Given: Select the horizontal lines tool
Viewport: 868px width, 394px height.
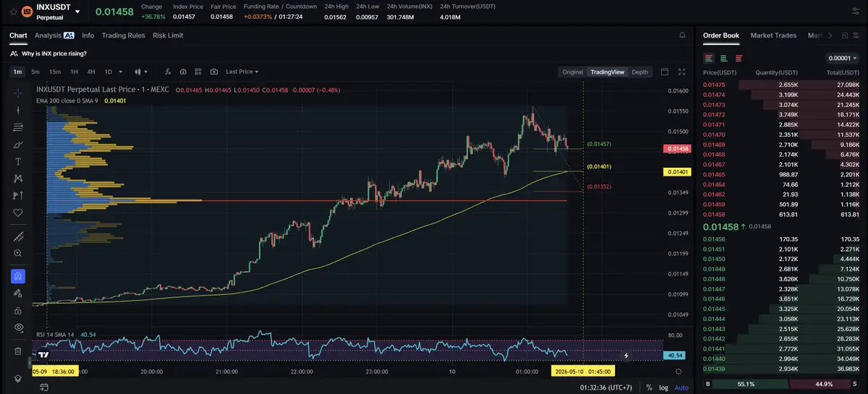Looking at the screenshot, I should [18, 127].
